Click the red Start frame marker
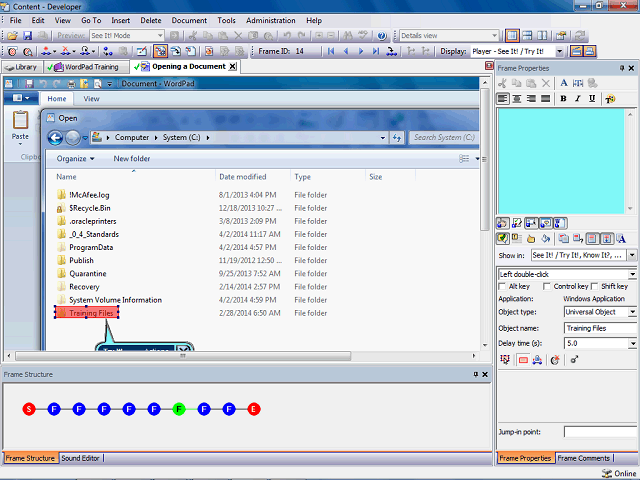 point(29,409)
